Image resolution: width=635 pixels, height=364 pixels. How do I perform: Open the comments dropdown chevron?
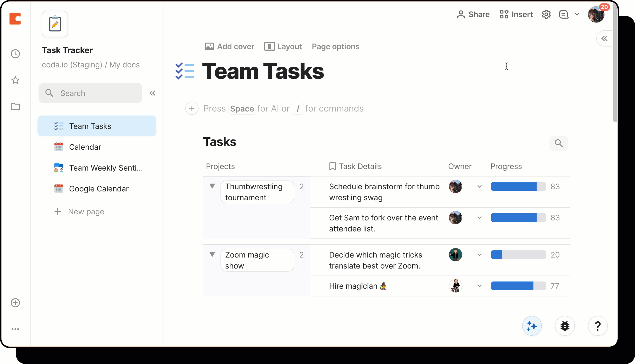(577, 14)
